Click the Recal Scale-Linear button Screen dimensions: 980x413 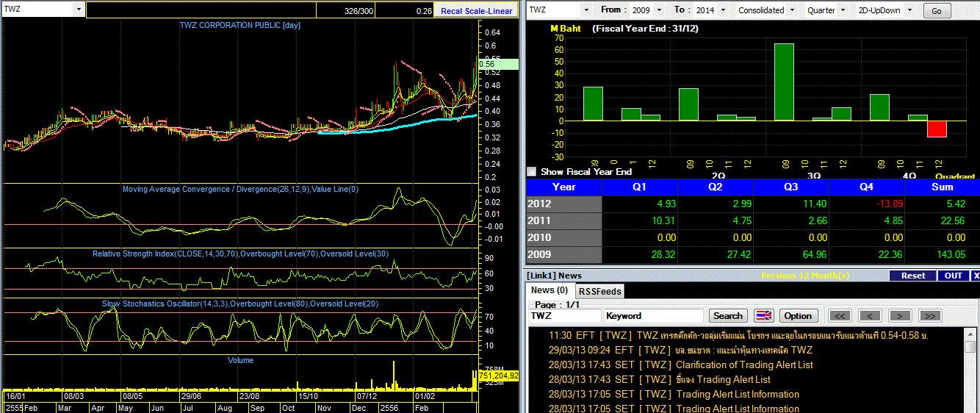pyautogui.click(x=477, y=11)
